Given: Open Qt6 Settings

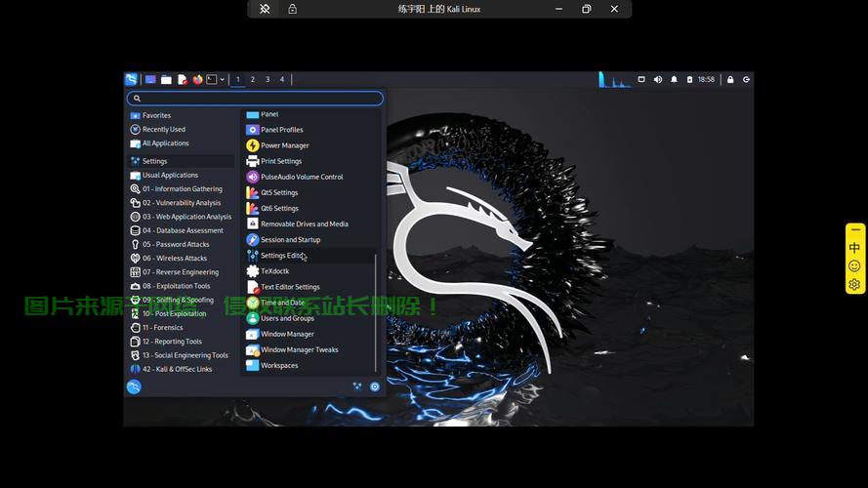Looking at the screenshot, I should pyautogui.click(x=309, y=208).
